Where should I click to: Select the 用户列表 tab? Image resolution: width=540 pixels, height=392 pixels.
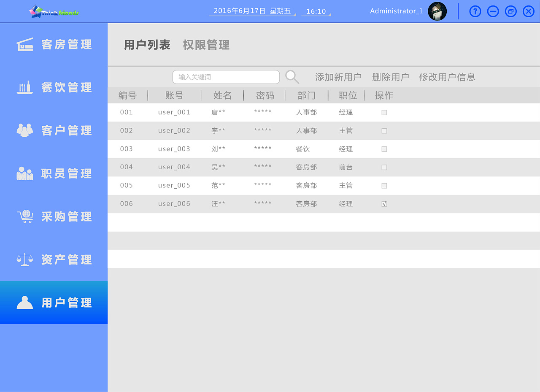pyautogui.click(x=147, y=45)
